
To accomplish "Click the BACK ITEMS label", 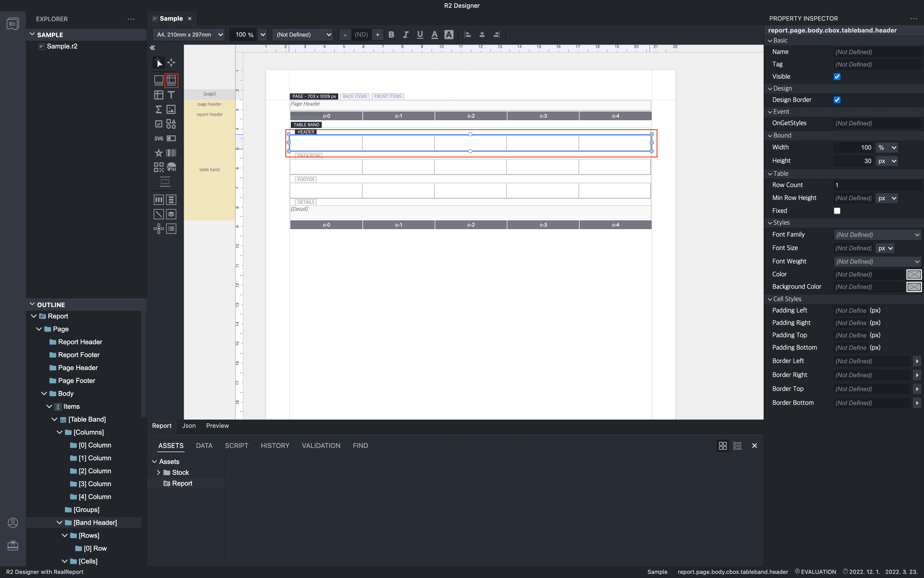I will pos(355,96).
